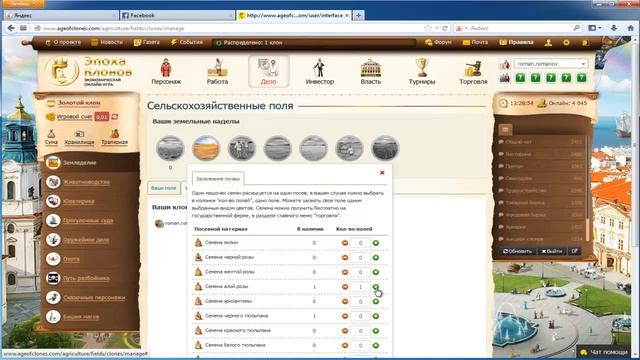Focus the Семена алой розы quantity field
This screenshot has height=360, width=640.
coord(360,287)
